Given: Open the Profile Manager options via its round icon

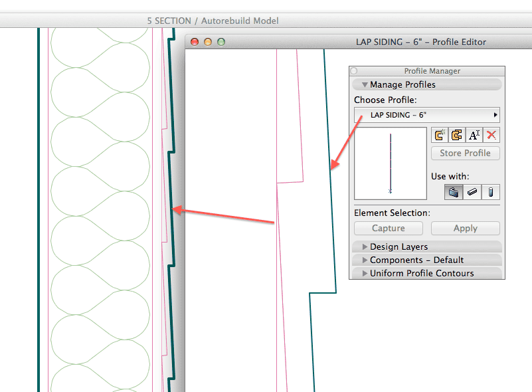Looking at the screenshot, I should click(x=354, y=70).
